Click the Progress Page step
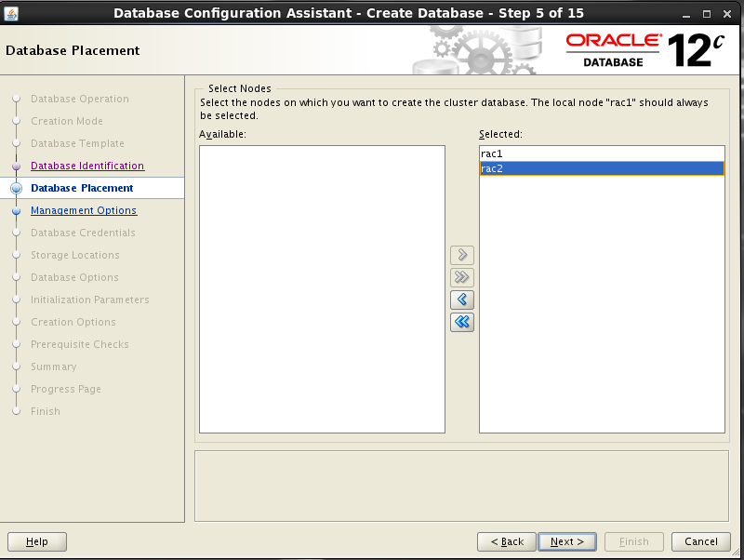Viewport: 744px width, 560px height. tap(66, 389)
